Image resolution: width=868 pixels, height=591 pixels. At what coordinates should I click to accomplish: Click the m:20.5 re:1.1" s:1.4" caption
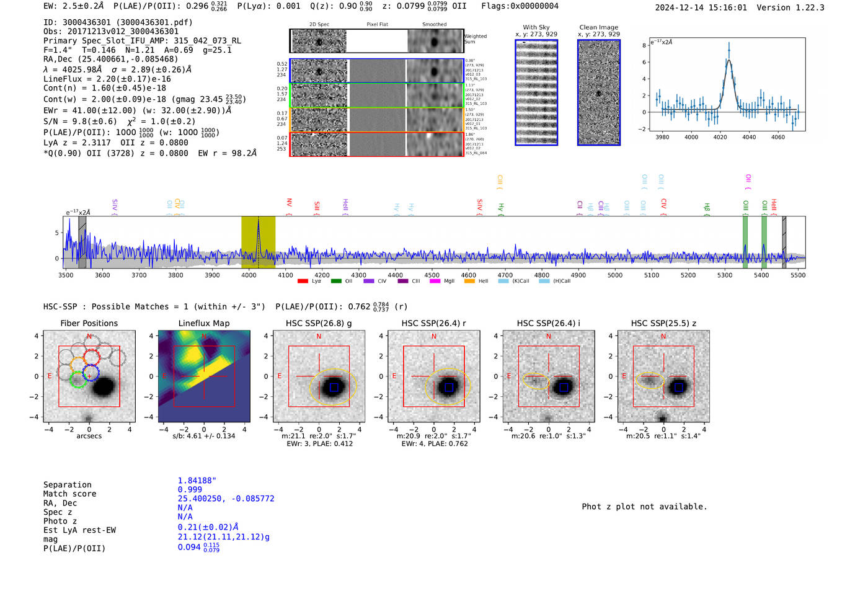(663, 436)
